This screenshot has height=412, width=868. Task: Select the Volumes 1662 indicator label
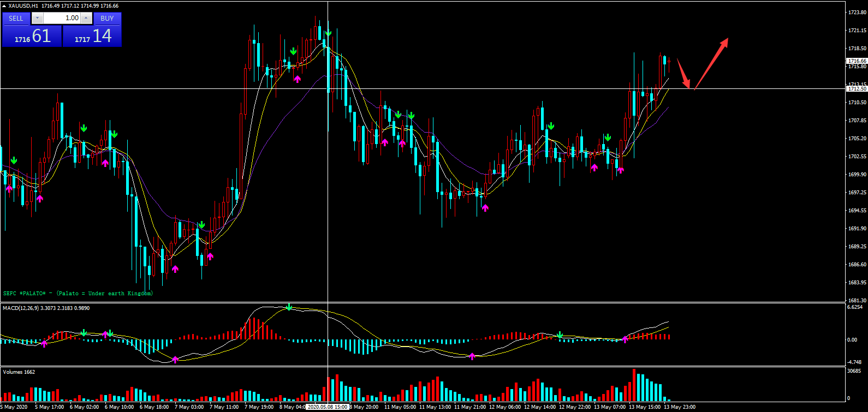point(19,372)
